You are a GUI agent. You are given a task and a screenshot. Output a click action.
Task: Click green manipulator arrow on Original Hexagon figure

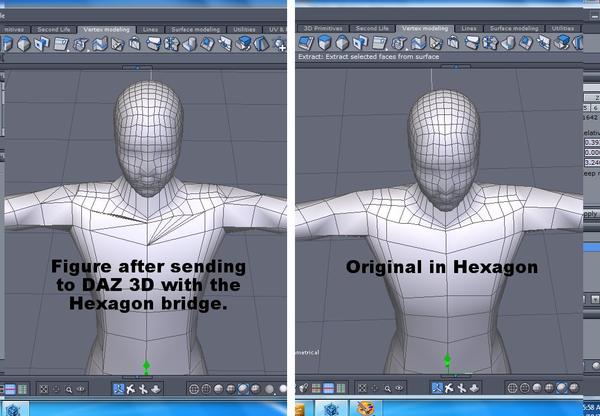447,359
